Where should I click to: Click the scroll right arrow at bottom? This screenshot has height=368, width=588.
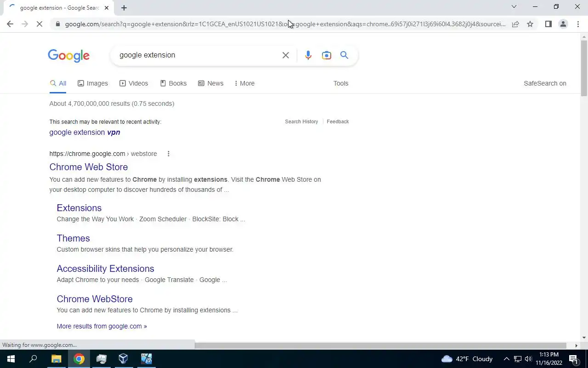(577, 345)
